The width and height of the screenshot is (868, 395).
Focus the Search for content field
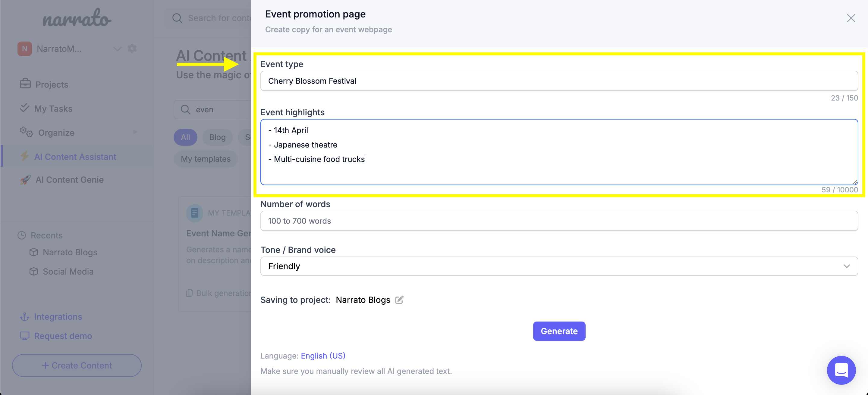click(x=219, y=18)
